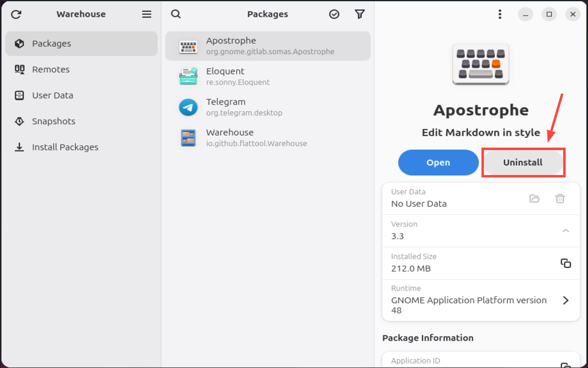The width and height of the screenshot is (588, 368).
Task: Copy the Installed Size value
Action: 566,263
